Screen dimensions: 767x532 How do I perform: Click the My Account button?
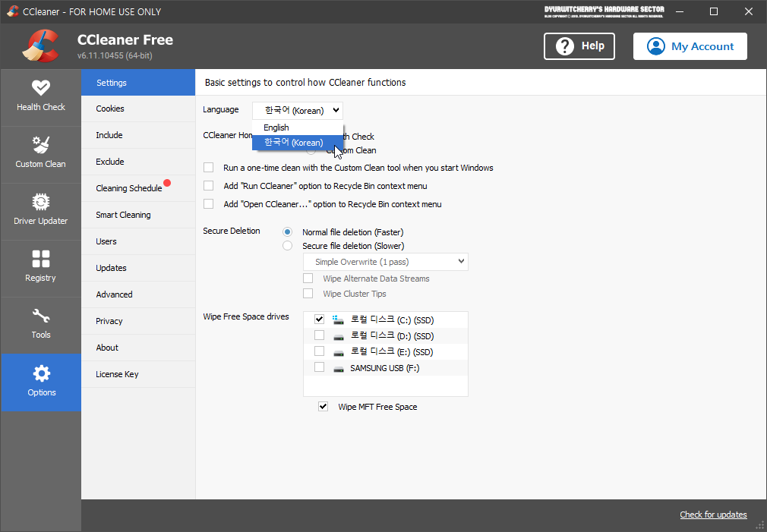click(x=690, y=46)
